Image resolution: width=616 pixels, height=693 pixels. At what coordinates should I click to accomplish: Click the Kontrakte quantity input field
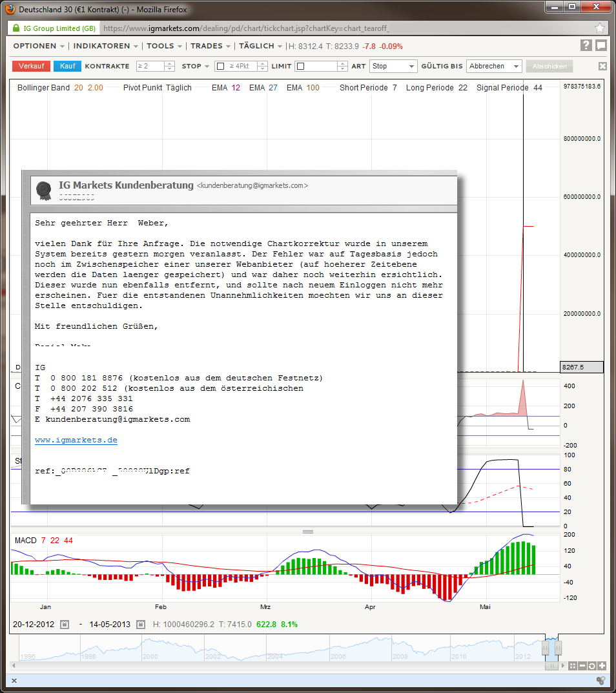pos(150,67)
